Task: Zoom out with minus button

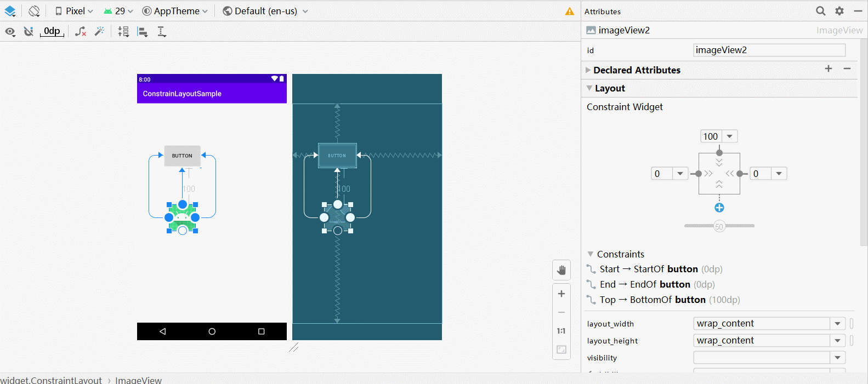Action: point(561,312)
